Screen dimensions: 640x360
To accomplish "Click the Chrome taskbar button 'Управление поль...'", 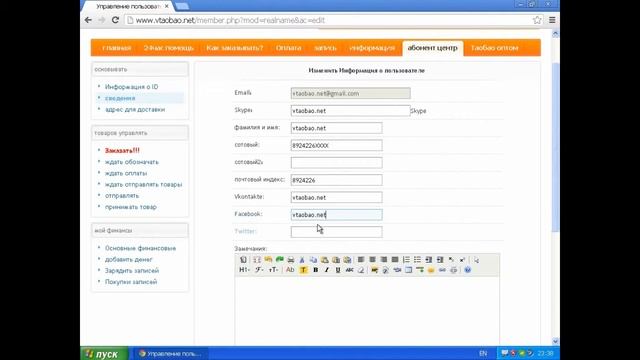I will 171,353.
